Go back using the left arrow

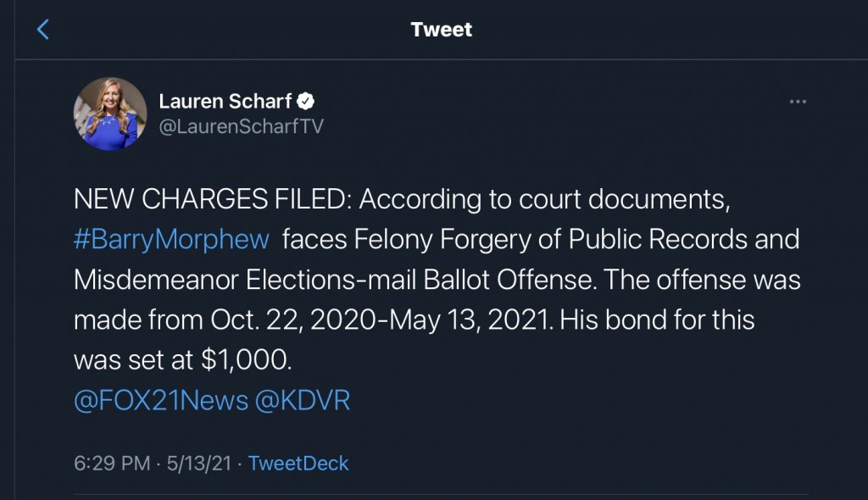coord(42,30)
